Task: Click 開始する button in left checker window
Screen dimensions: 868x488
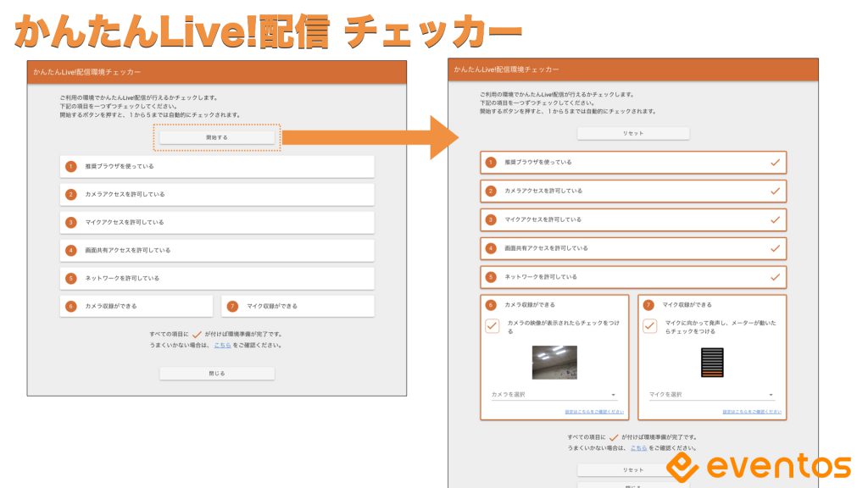Action: point(217,137)
